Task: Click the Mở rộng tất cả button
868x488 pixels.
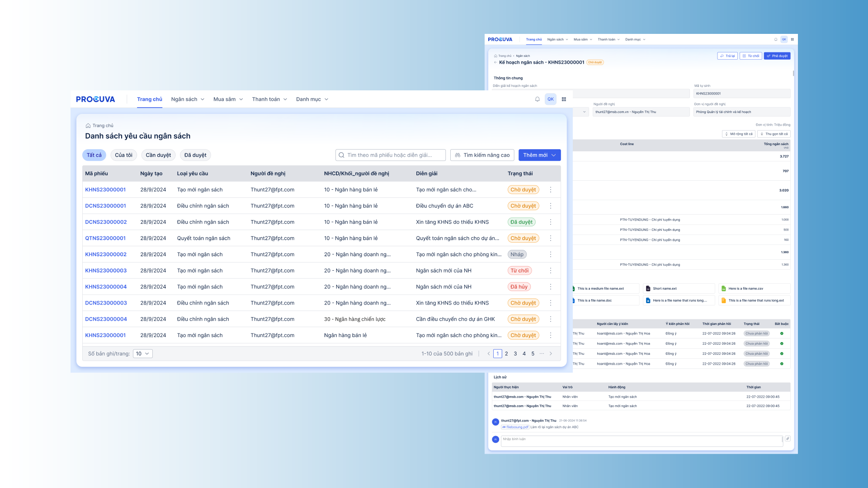Action: click(739, 134)
